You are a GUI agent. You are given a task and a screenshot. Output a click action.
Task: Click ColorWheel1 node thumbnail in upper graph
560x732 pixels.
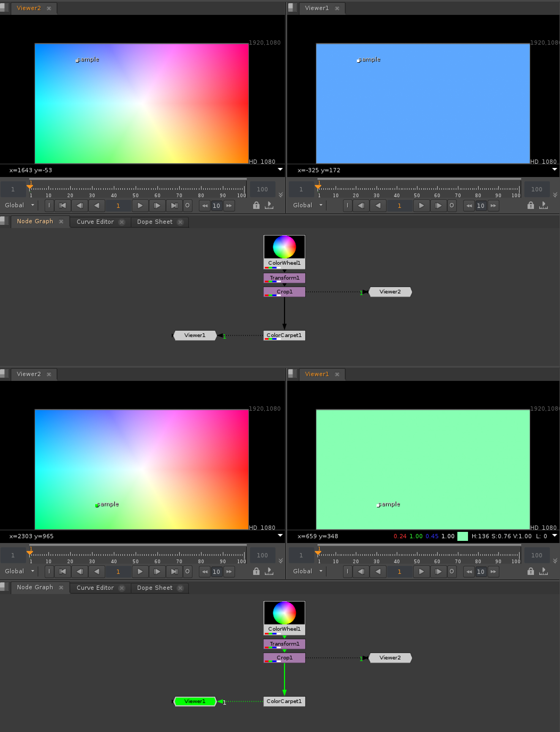coord(284,247)
